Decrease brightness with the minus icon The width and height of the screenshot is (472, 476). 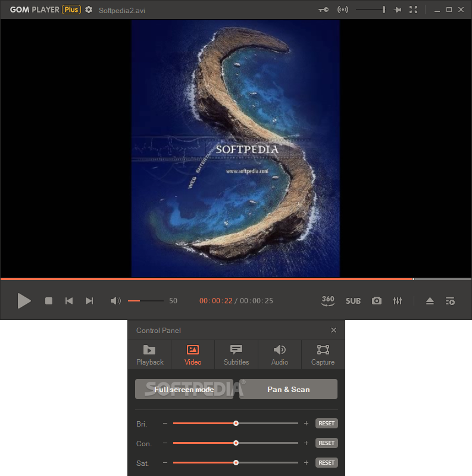tap(165, 423)
